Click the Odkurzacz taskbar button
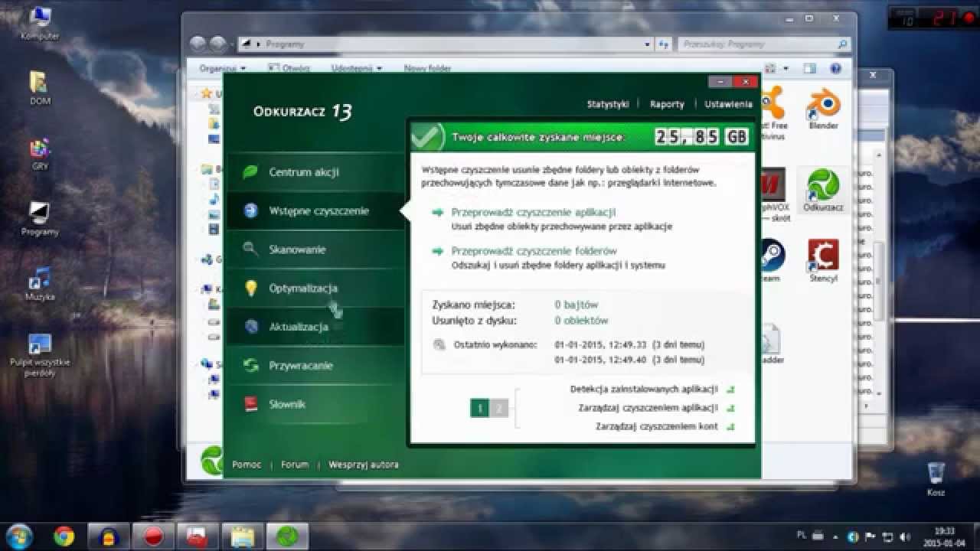The image size is (980, 551). pyautogui.click(x=287, y=536)
